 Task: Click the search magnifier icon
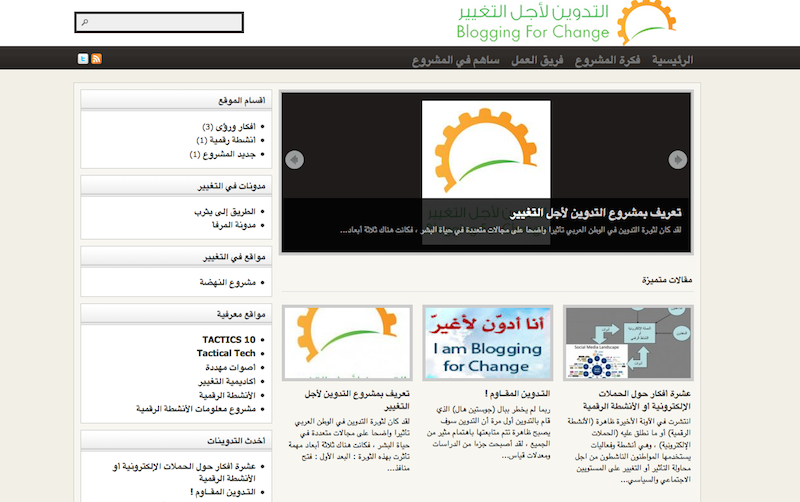pyautogui.click(x=85, y=22)
